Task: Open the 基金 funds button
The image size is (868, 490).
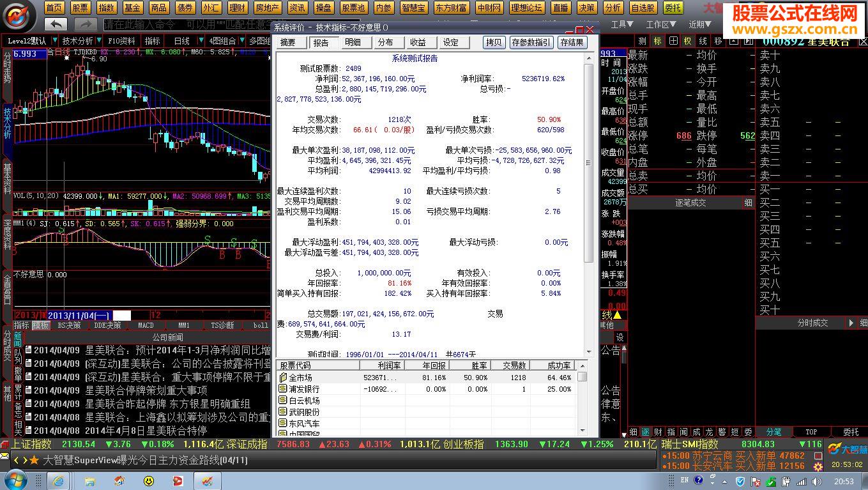Action: coord(133,8)
